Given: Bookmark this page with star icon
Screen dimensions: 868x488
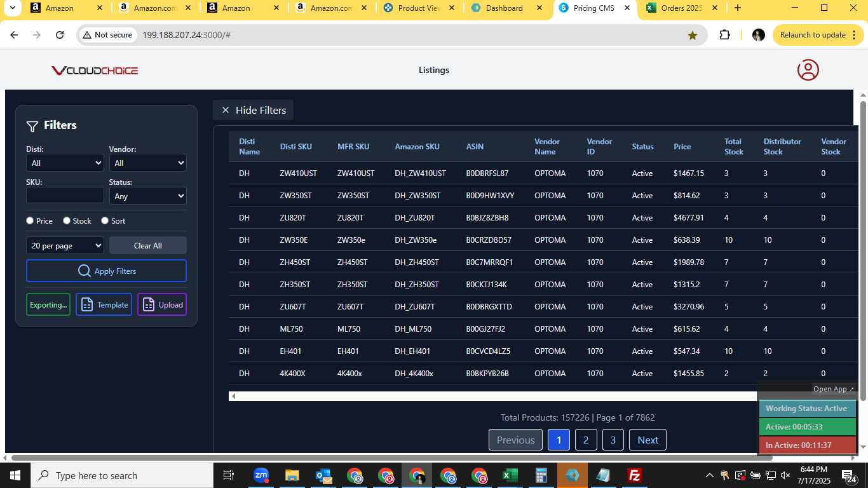Looking at the screenshot, I should [x=693, y=35].
